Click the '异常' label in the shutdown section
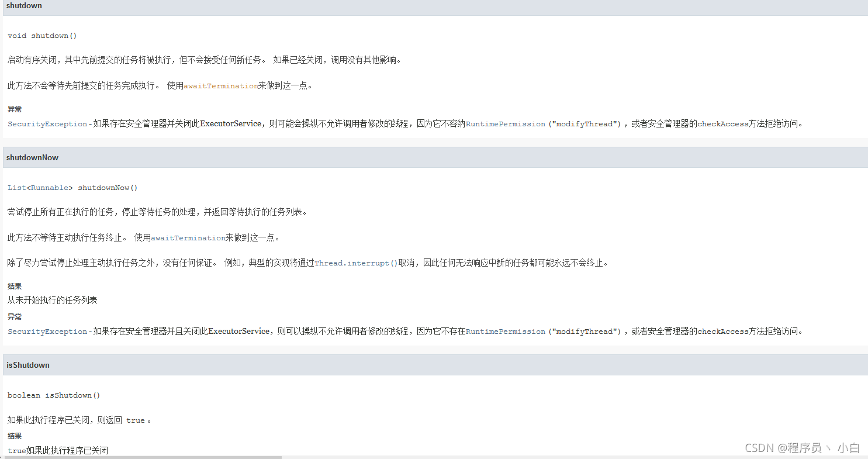Image resolution: width=868 pixels, height=459 pixels. (15, 109)
